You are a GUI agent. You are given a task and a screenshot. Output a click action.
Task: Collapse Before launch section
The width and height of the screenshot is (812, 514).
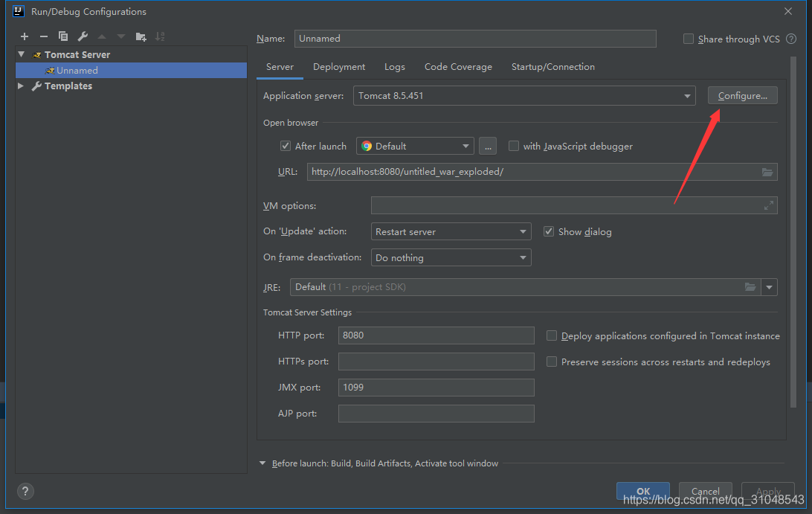[x=262, y=463]
